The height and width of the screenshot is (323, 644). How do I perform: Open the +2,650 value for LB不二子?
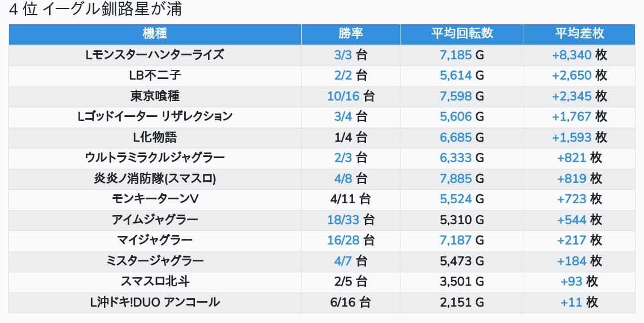click(572, 75)
